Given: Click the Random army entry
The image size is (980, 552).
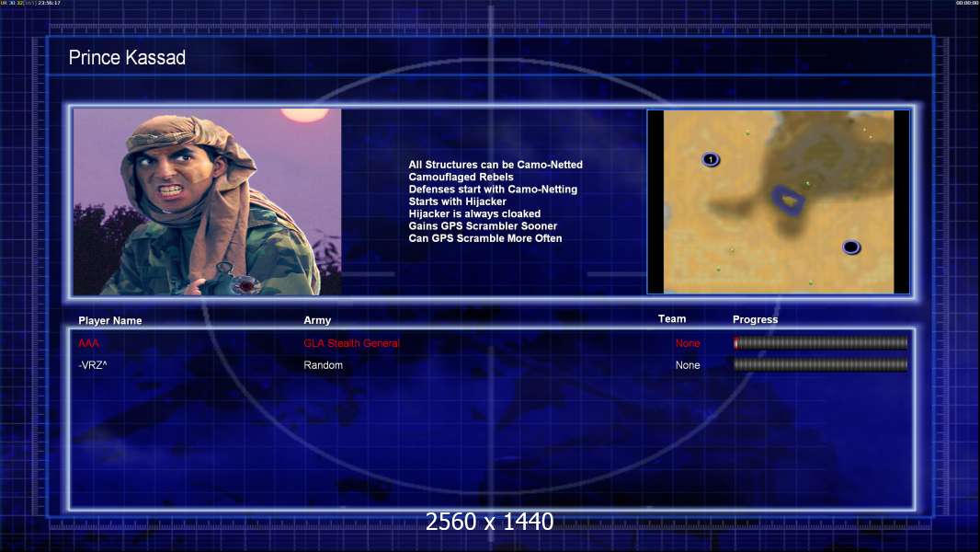Looking at the screenshot, I should coord(323,365).
